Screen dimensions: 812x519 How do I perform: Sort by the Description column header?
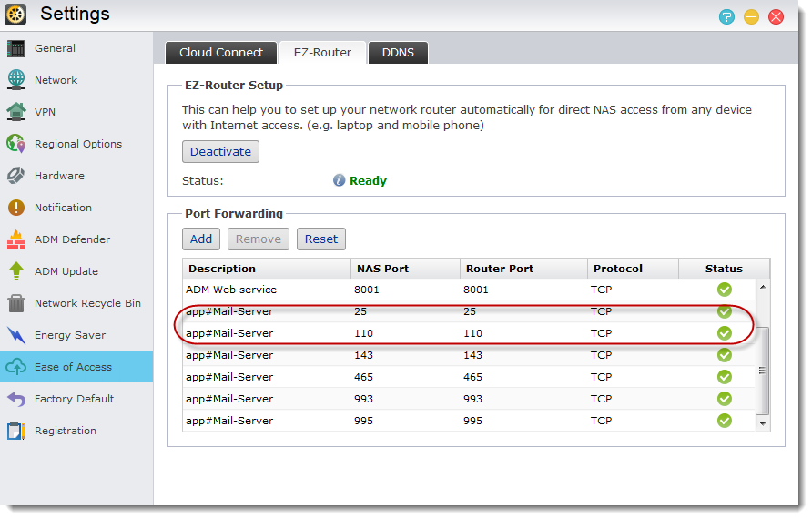click(267, 269)
